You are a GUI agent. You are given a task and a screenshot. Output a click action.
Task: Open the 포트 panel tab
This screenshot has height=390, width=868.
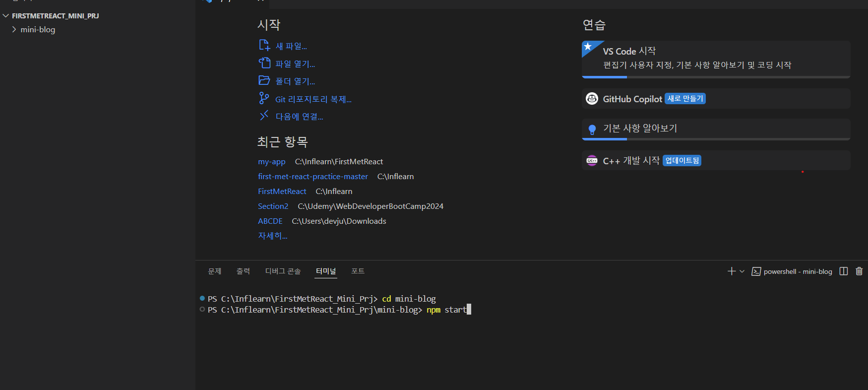coord(358,271)
